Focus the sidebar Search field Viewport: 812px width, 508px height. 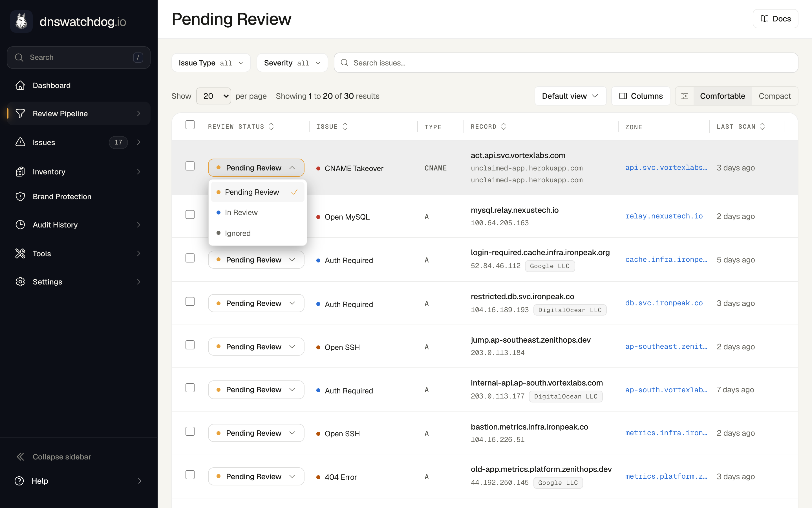(78, 58)
